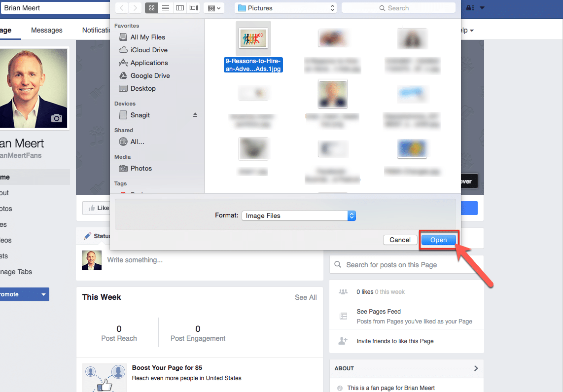The image size is (563, 392).
Task: Select the 9-Reasons-to-Hire image thumbnail
Action: click(253, 38)
